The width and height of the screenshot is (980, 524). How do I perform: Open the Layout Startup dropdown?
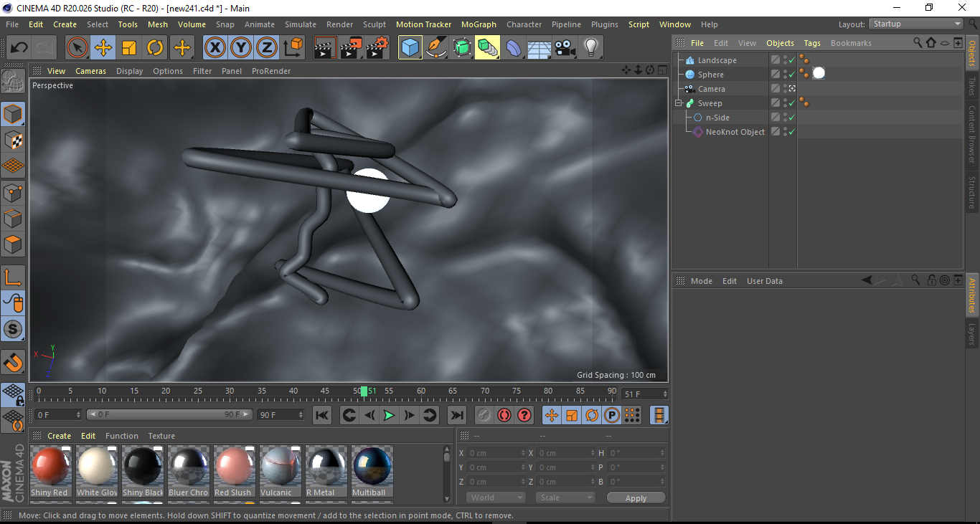pos(916,24)
